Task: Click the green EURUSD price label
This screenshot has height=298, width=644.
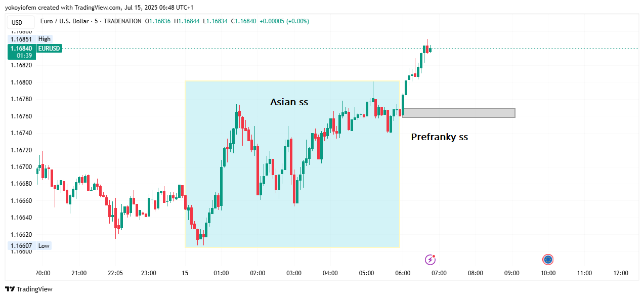Action: [x=49, y=49]
